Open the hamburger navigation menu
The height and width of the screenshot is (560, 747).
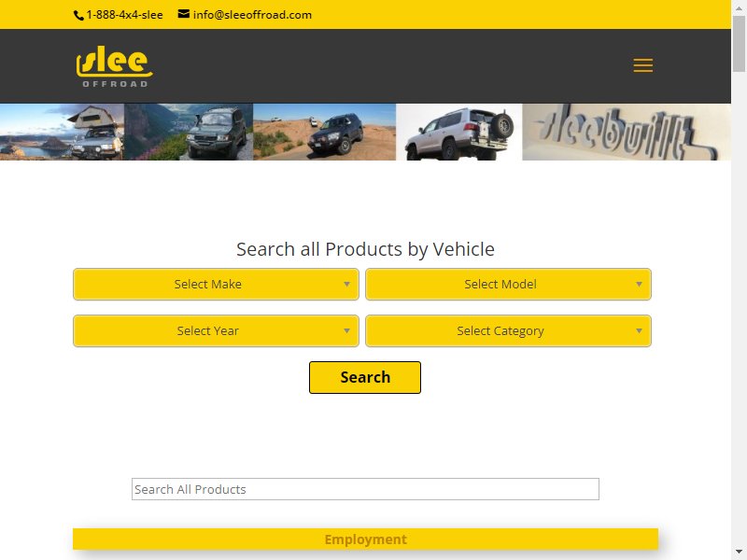click(642, 65)
